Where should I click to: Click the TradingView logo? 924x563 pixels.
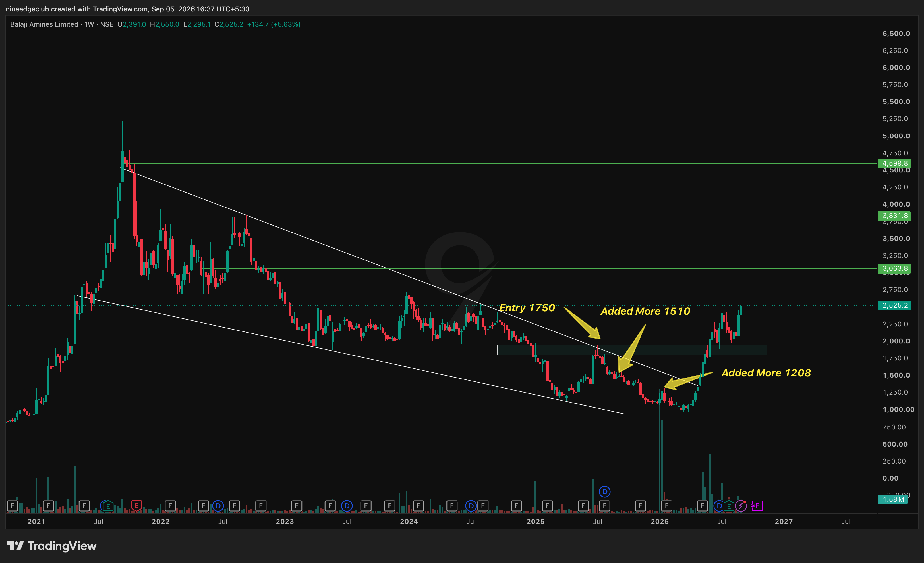[x=52, y=546]
